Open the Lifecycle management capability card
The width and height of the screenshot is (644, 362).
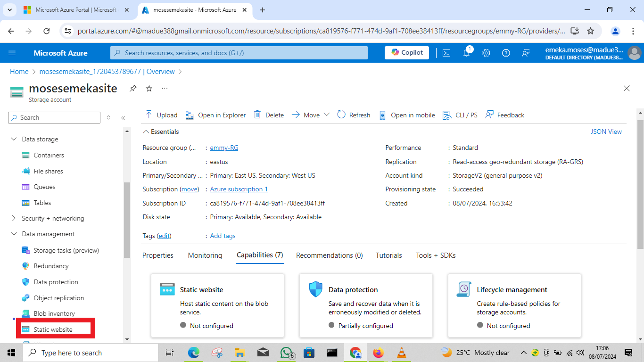514,305
